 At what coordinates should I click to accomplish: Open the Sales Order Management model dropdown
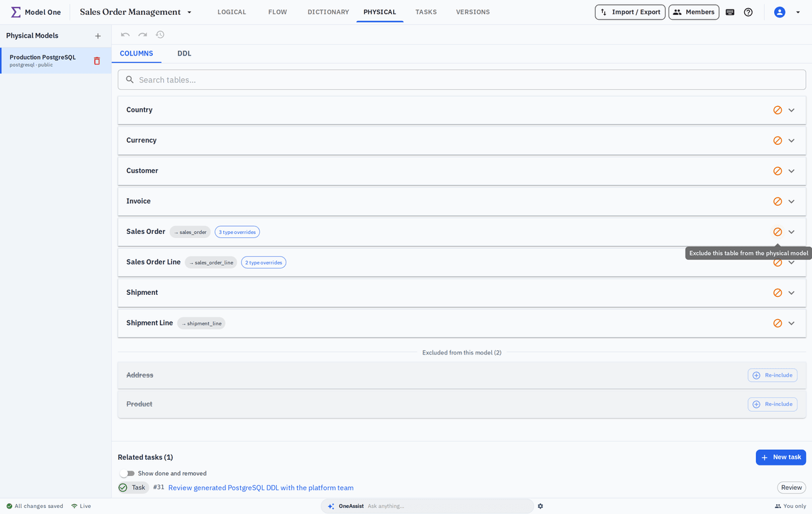(189, 12)
